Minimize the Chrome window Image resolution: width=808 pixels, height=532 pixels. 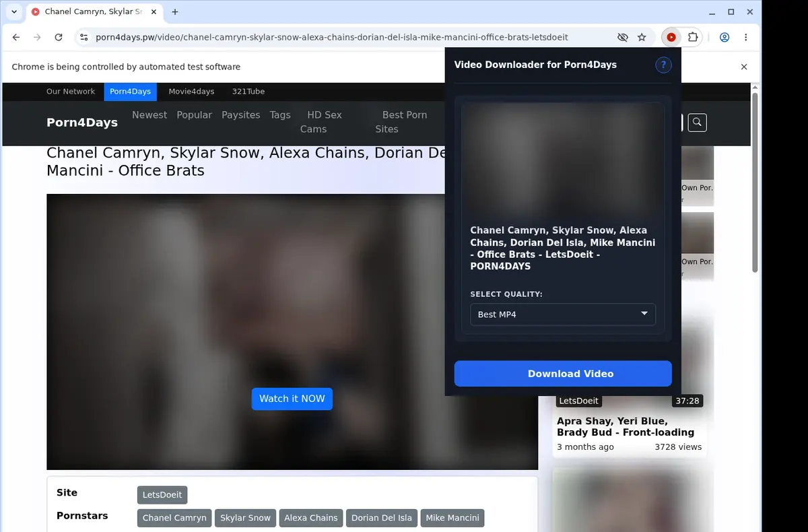[713, 12]
